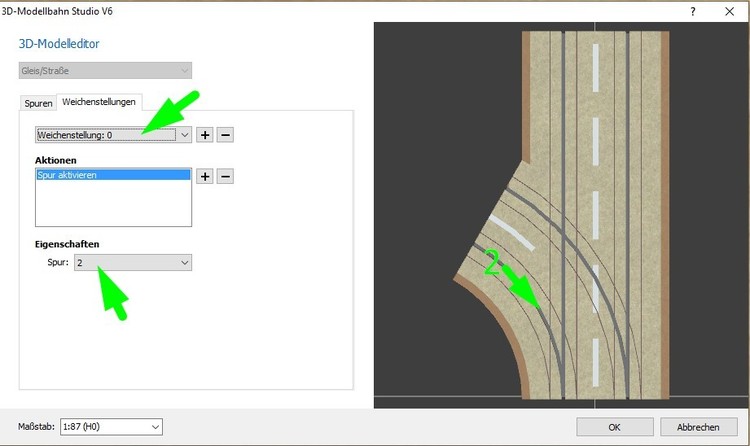Screen dimensions: 750x446
Task: Select the Weichenstellungen tab
Action: point(99,102)
